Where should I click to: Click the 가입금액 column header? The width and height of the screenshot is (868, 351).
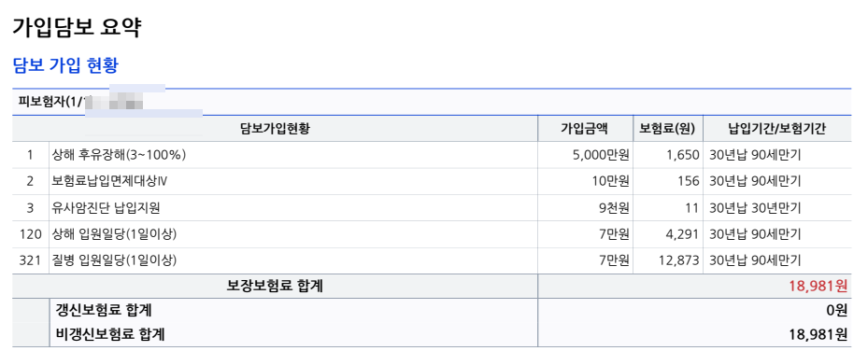585,128
